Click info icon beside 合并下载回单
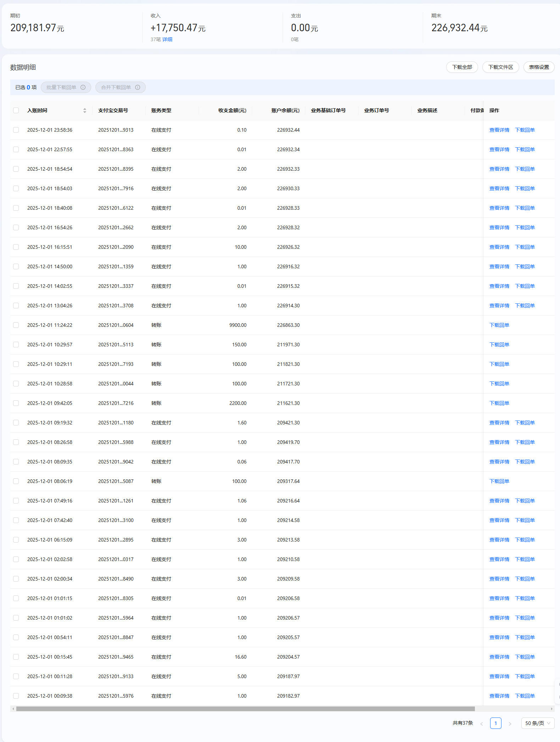The image size is (560, 742). click(x=138, y=87)
